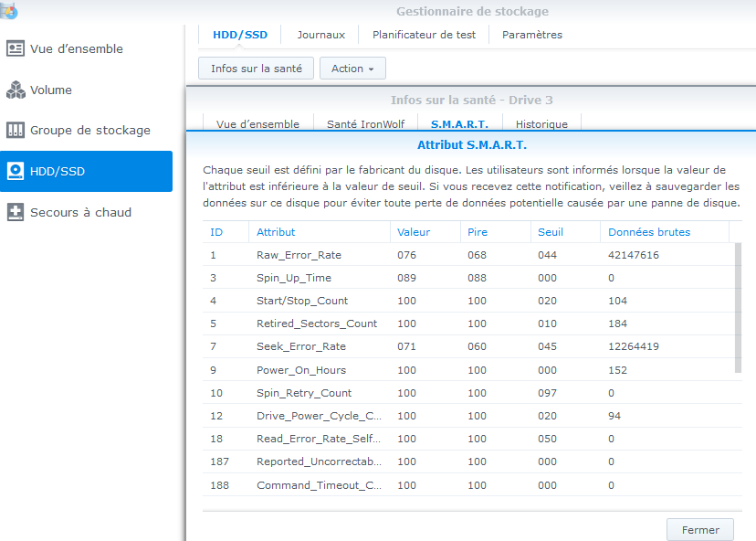Screen dimensions: 756x541
Task: Click the Vue d'ensemble sidebar icon
Action: pos(15,48)
